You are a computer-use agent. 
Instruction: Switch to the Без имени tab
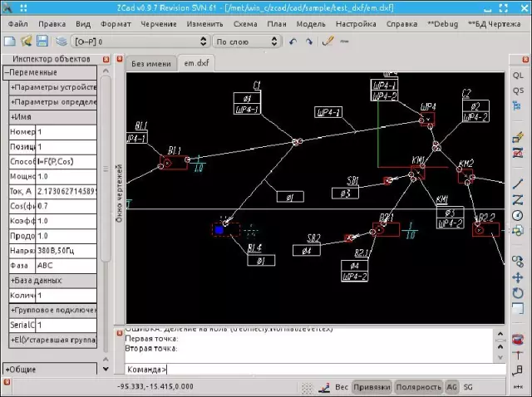(x=150, y=63)
